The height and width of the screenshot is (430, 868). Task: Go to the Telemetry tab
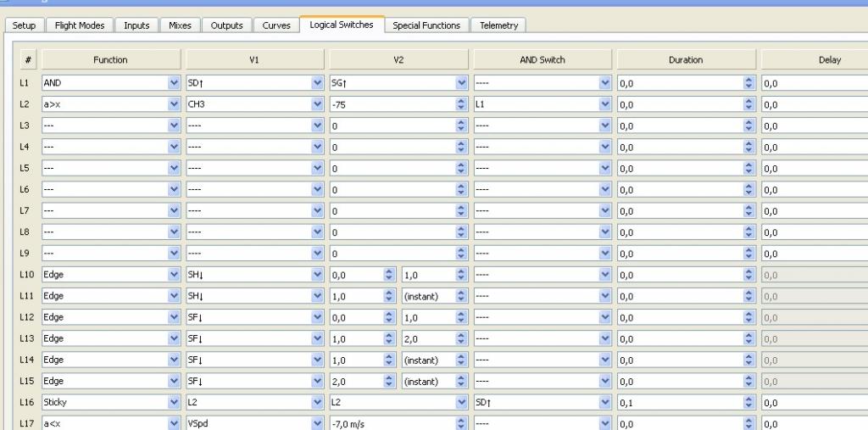click(x=498, y=25)
